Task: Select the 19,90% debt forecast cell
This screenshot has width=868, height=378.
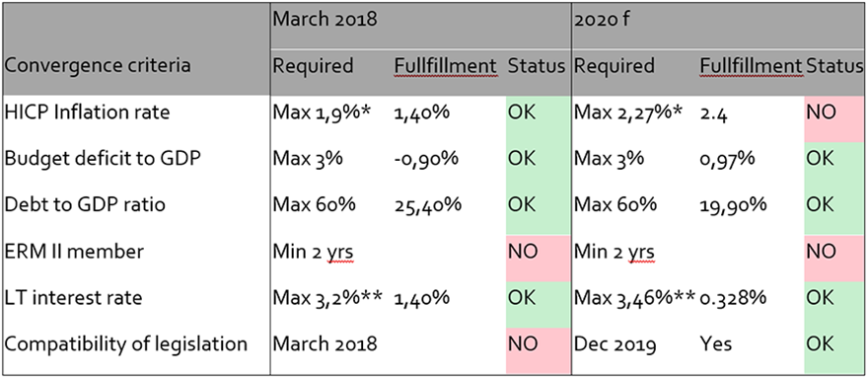Action: (x=734, y=205)
